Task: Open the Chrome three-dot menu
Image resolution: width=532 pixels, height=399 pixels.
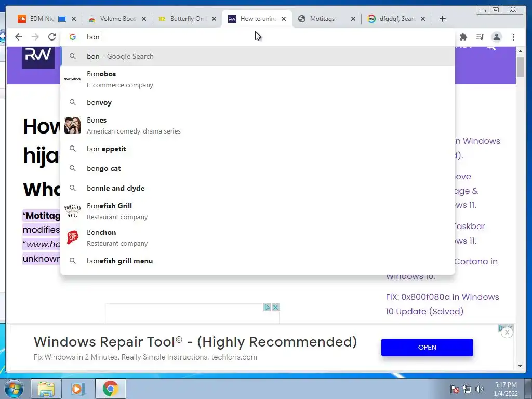Action: tap(513, 37)
